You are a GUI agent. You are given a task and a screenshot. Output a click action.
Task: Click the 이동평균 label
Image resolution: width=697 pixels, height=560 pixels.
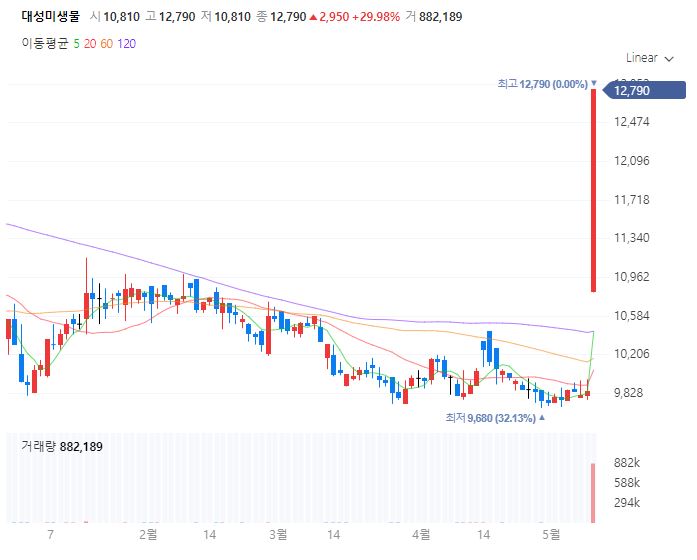pos(45,44)
